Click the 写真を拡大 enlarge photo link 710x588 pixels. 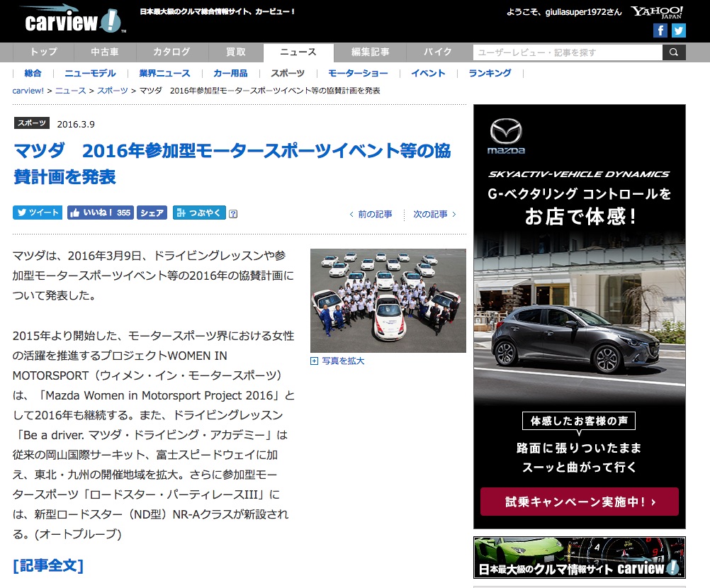coord(343,361)
